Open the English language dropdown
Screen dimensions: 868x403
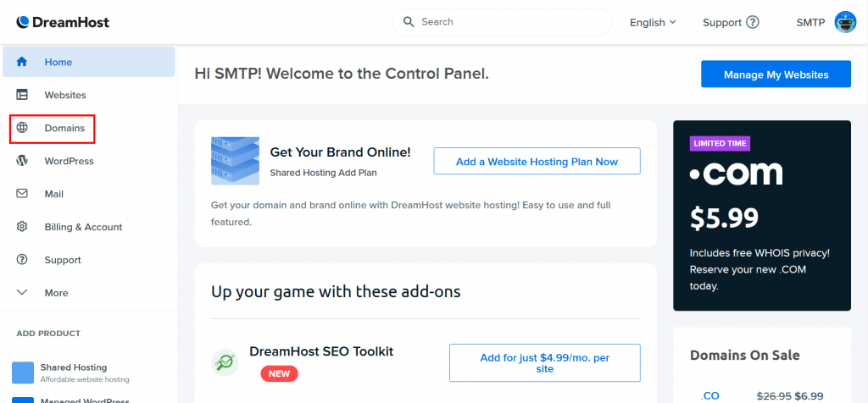(x=654, y=23)
